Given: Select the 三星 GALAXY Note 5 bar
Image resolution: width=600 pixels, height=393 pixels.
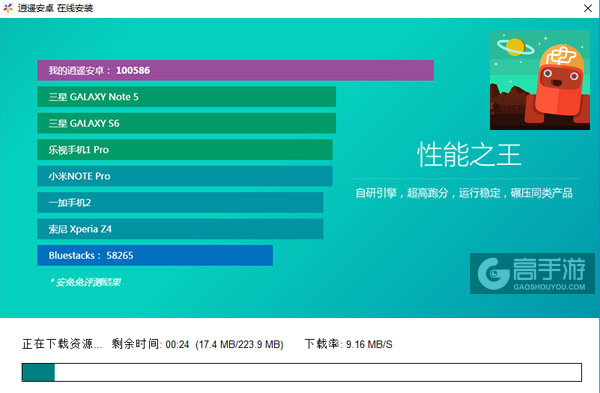Looking at the screenshot, I should pos(186,97).
